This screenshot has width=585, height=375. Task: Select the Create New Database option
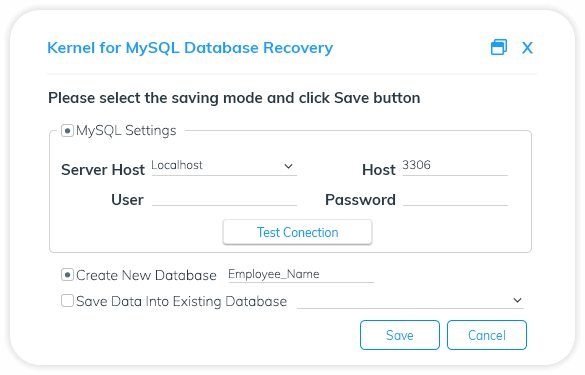pyautogui.click(x=67, y=275)
